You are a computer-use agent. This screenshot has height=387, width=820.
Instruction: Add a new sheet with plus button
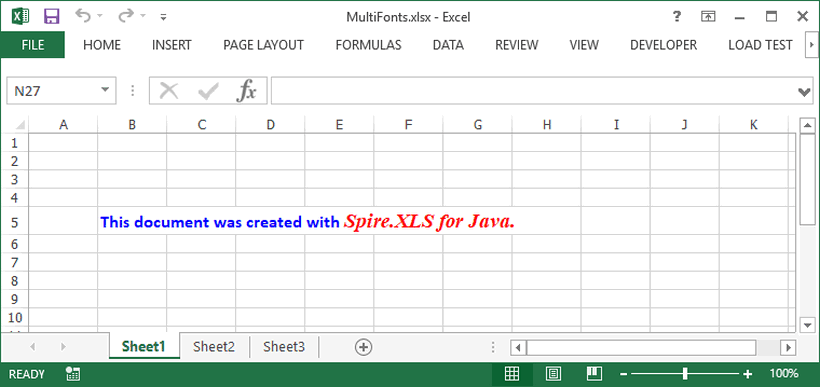click(x=363, y=346)
